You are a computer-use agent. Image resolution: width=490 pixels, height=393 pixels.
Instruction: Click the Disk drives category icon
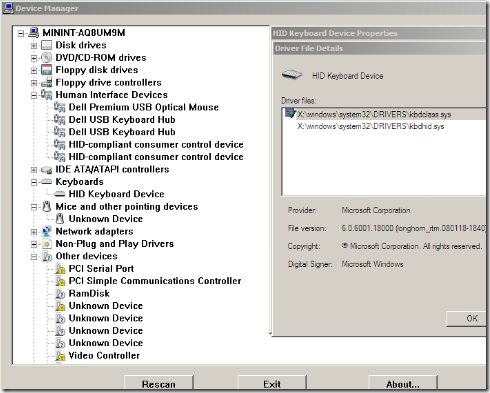click(46, 45)
